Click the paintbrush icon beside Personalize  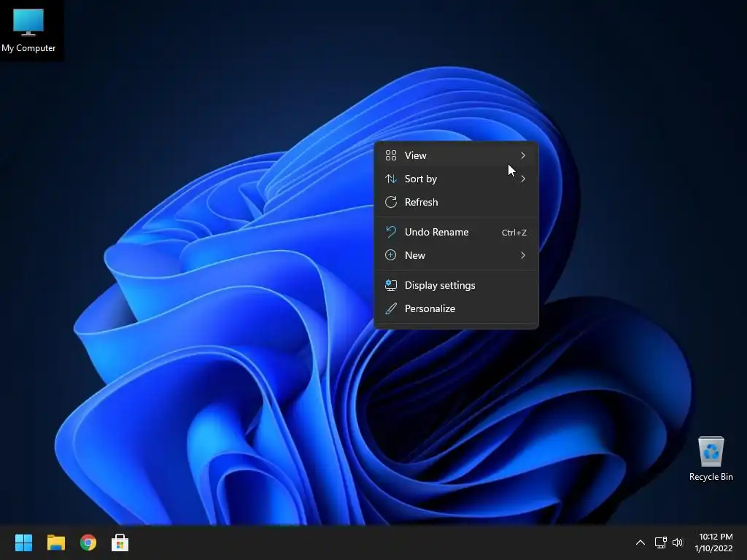point(391,308)
